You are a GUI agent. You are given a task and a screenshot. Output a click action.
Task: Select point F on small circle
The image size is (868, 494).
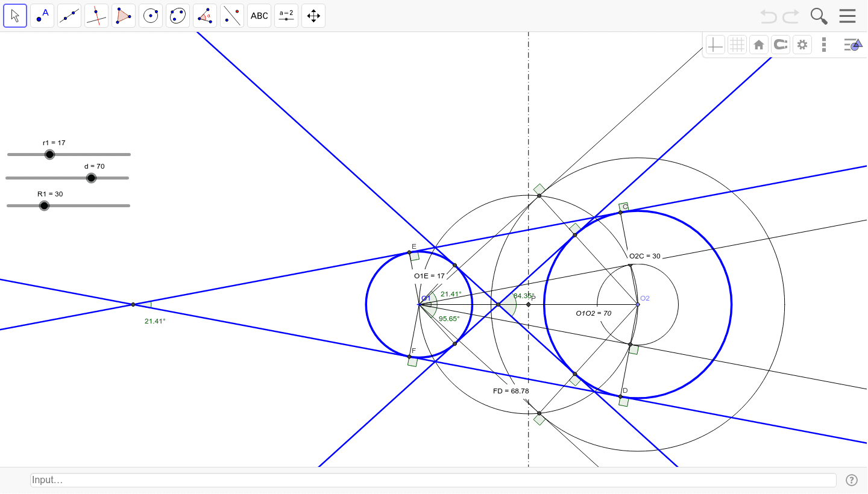click(x=409, y=357)
